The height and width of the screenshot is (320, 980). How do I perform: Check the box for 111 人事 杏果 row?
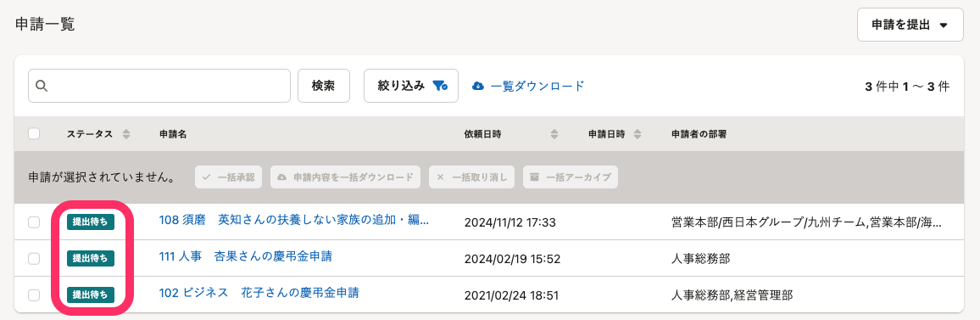click(x=34, y=258)
